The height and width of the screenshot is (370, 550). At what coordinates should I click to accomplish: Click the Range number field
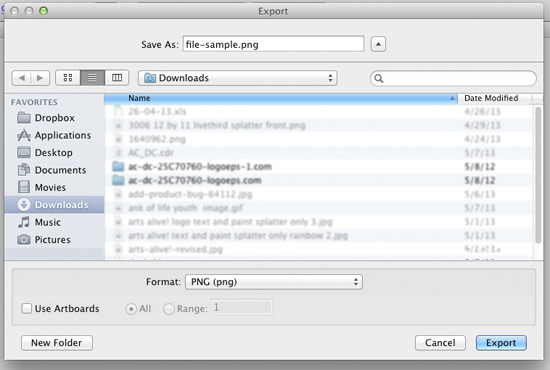point(241,308)
